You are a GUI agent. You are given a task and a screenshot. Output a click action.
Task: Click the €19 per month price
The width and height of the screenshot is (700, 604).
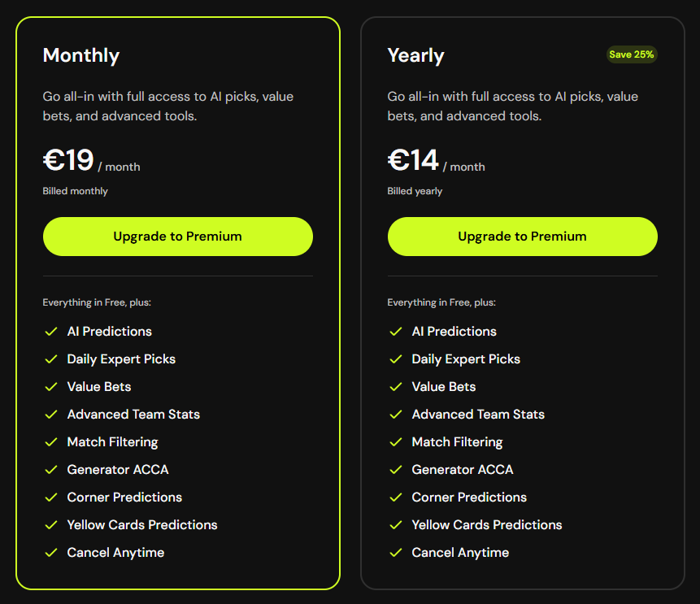(x=92, y=160)
